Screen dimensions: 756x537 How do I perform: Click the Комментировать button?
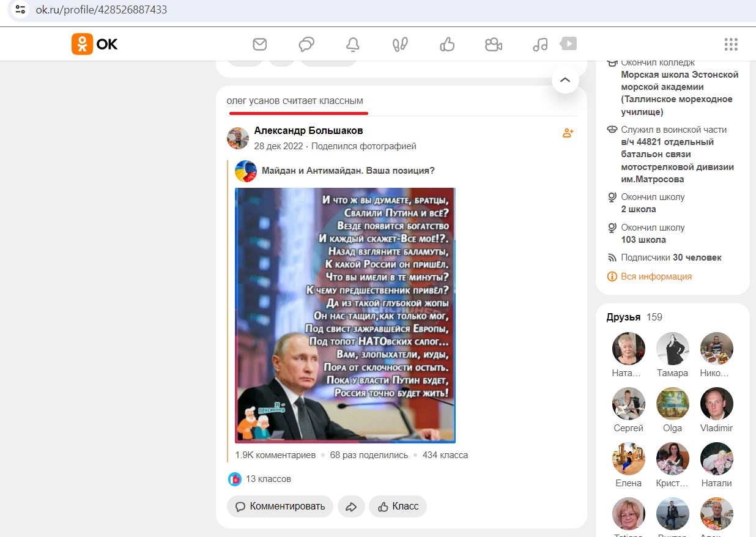coord(280,506)
